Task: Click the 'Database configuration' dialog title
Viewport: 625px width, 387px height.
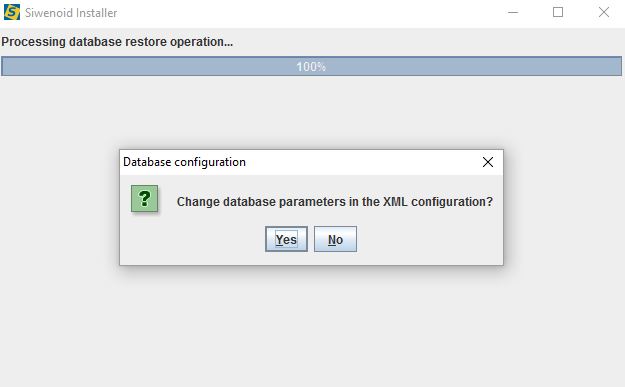Action: tap(184, 162)
